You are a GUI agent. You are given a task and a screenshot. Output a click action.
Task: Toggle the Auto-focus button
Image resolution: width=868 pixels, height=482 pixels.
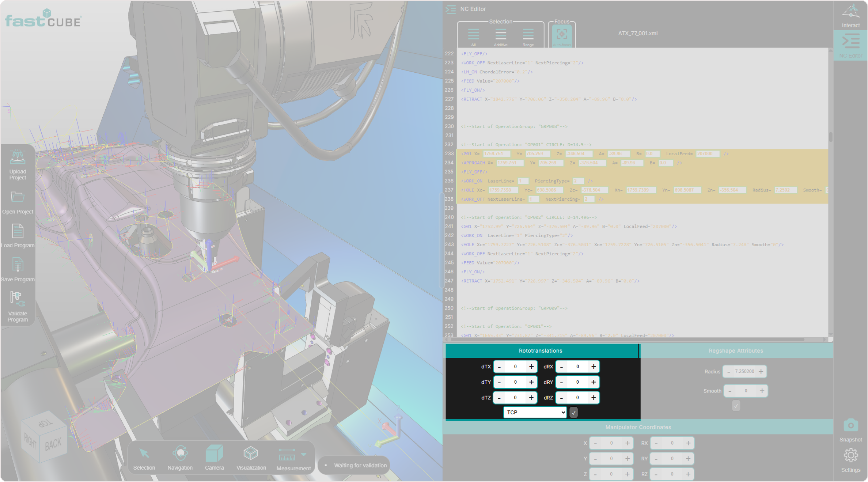click(562, 34)
